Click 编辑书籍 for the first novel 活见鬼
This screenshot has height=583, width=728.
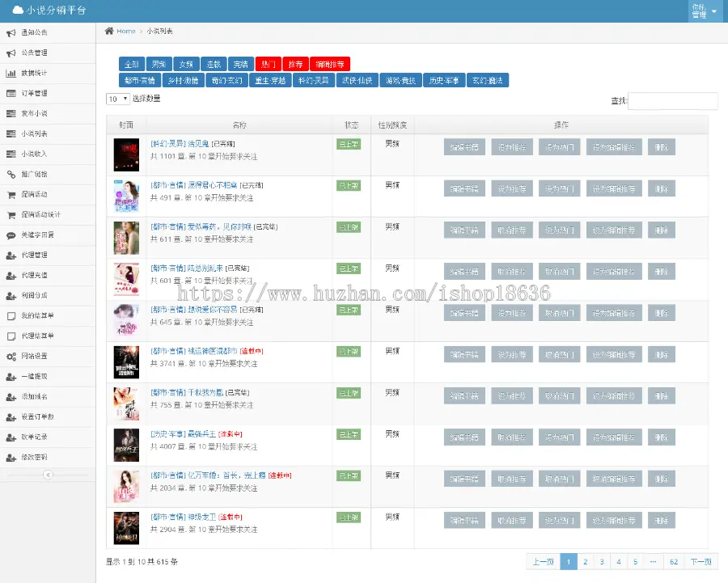[x=464, y=147]
